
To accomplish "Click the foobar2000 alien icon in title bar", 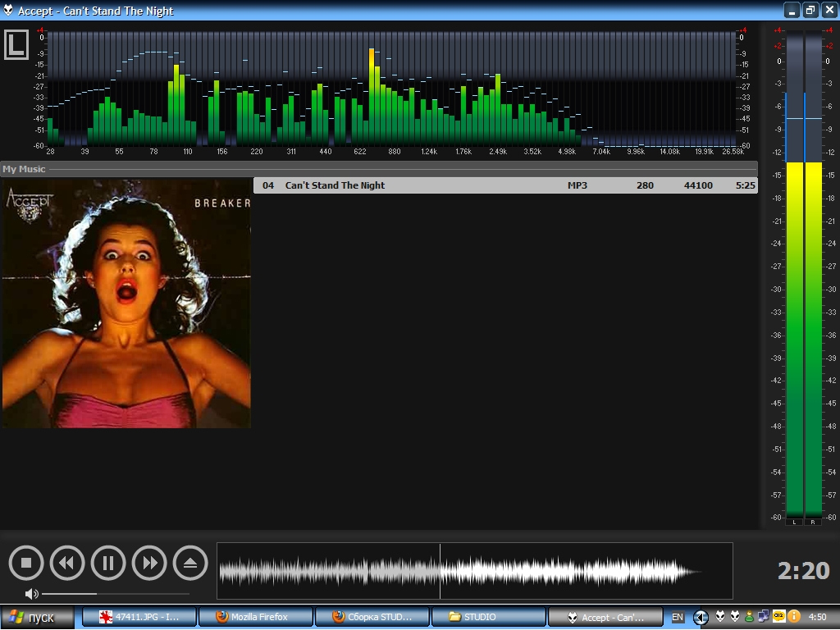I will (9, 11).
